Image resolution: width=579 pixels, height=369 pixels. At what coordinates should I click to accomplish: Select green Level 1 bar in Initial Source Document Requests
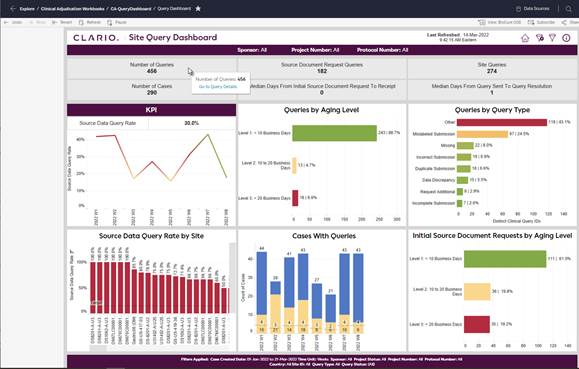[505, 259]
